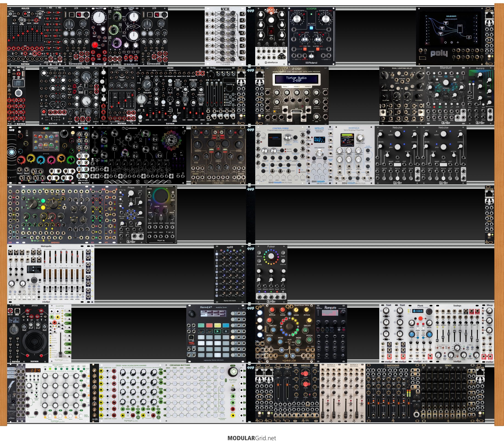This screenshot has width=504, height=443.
Task: Select the Satellite module
Action: tap(320, 155)
